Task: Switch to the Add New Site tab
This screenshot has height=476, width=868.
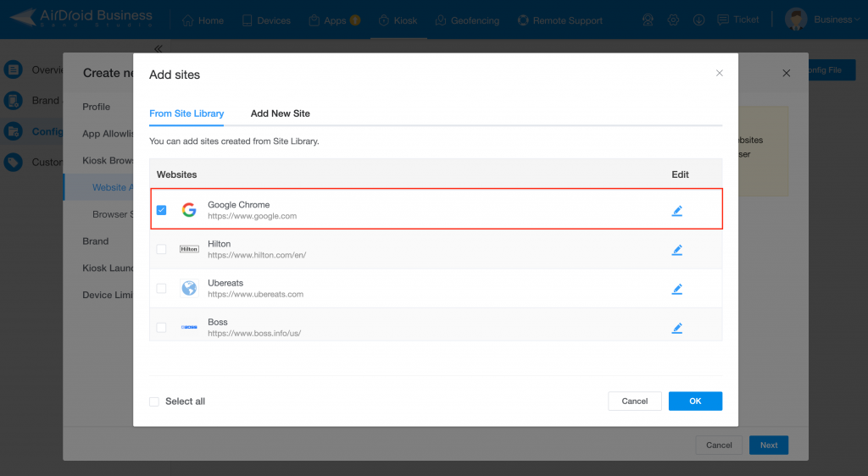Action: point(280,113)
